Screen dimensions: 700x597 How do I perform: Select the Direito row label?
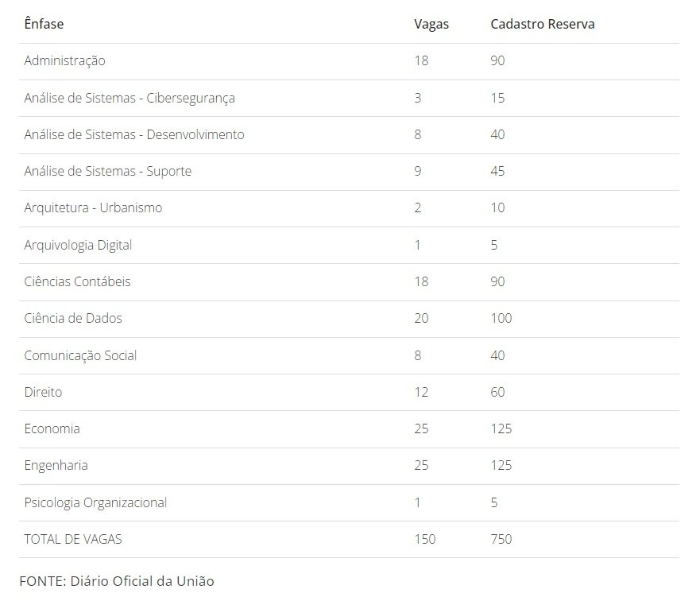point(43,392)
